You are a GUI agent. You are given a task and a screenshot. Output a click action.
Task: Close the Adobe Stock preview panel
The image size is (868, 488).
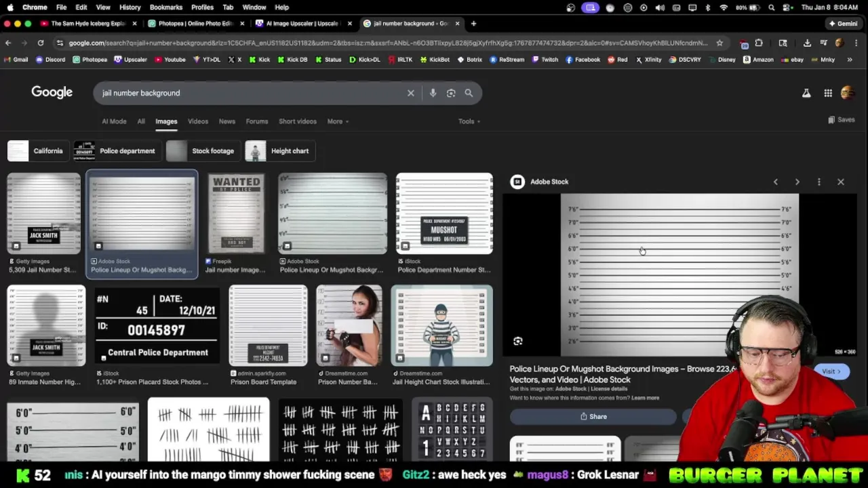(841, 182)
